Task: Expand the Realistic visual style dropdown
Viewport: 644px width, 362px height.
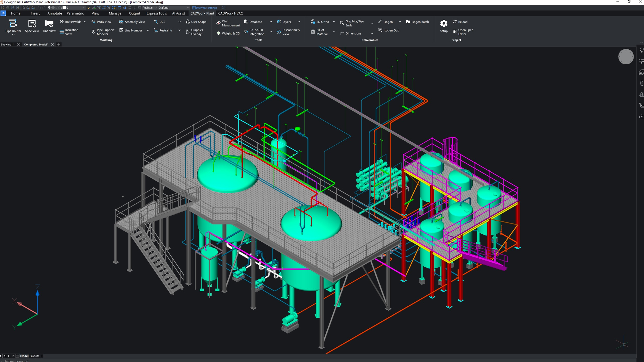Action: 155,8
